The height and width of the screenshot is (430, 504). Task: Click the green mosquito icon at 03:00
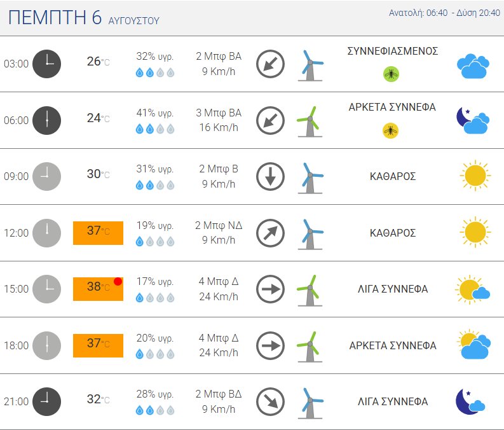tap(391, 74)
